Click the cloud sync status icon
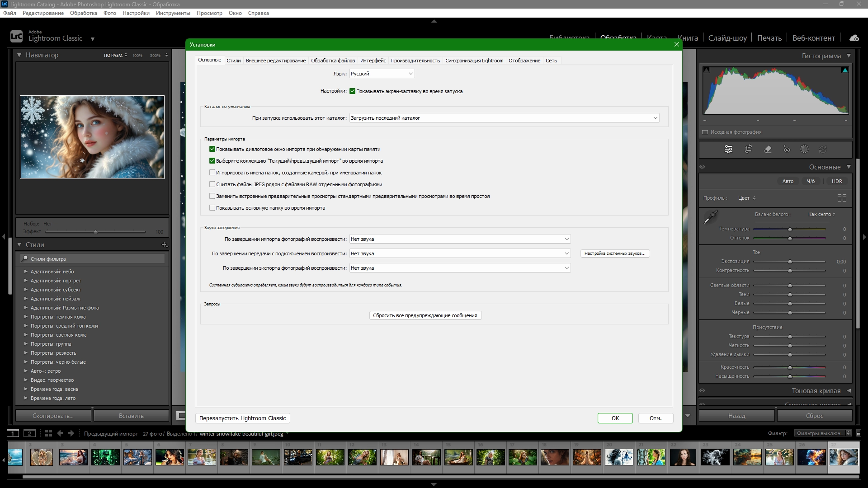Screen dimensions: 868x488 pos(854,38)
